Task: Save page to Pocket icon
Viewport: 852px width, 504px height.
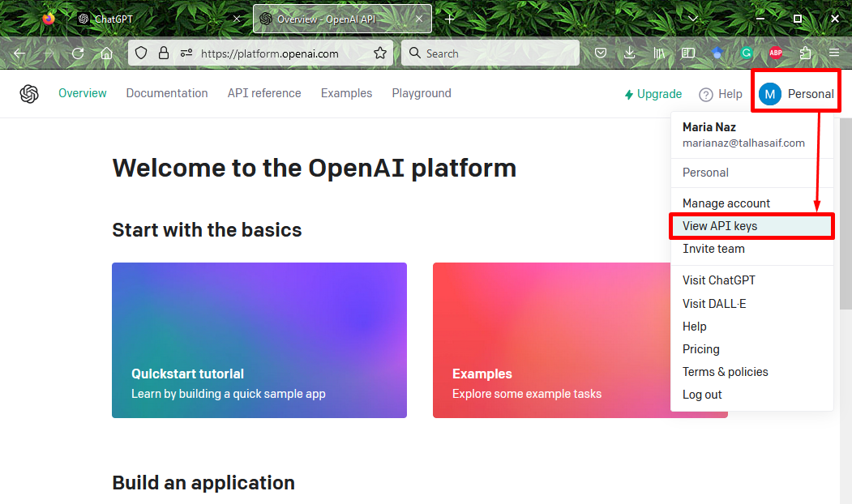Action: (601, 53)
